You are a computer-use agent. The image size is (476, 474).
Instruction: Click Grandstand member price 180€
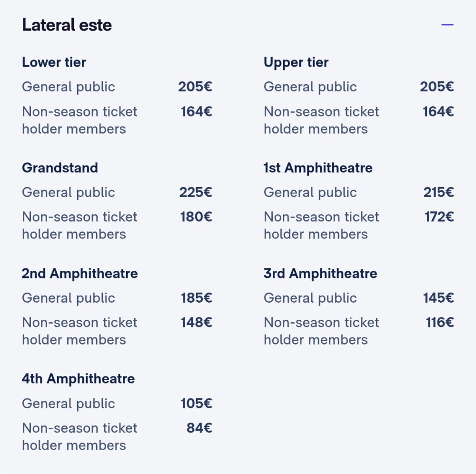(197, 217)
